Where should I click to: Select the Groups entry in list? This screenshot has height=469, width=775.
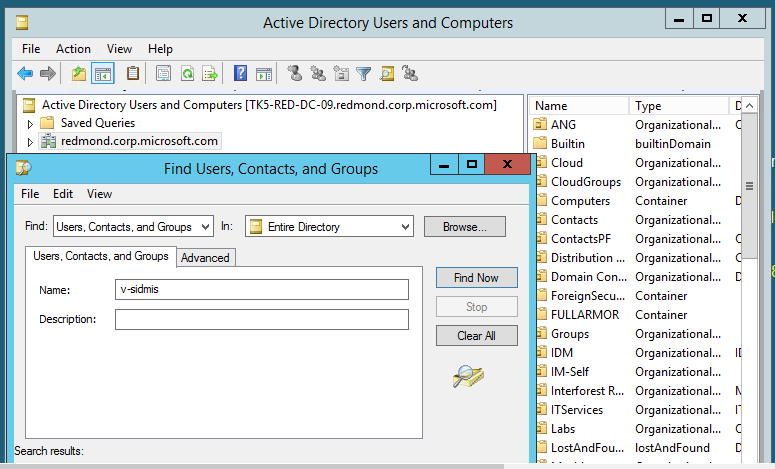click(x=570, y=334)
